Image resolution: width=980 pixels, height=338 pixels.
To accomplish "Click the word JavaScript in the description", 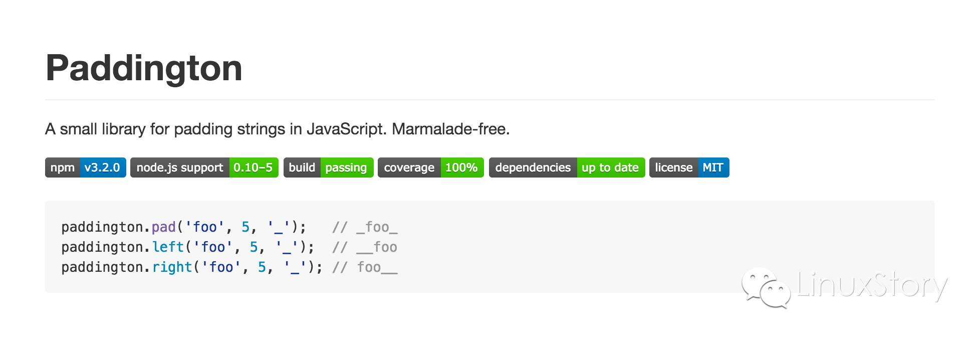I will coord(346,129).
